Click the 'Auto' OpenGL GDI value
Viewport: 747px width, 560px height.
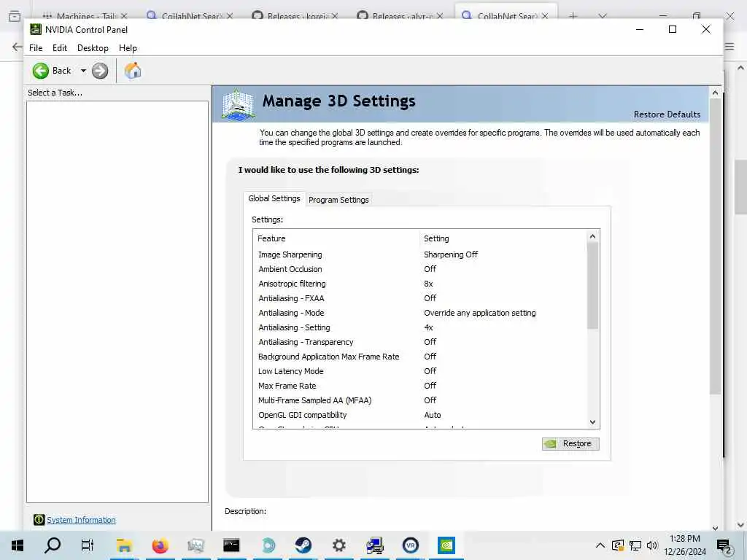click(x=433, y=415)
